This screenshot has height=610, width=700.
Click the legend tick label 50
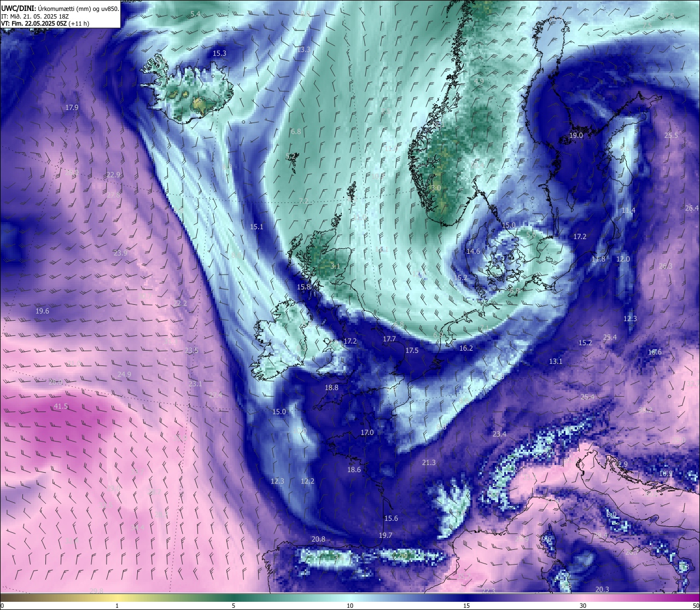tap(696, 606)
